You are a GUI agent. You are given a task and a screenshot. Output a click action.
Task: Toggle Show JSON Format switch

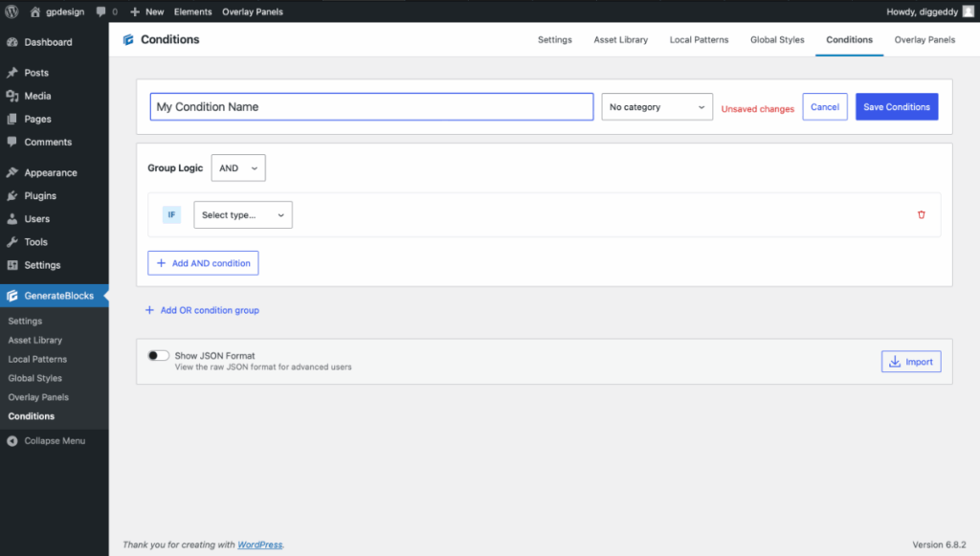[158, 355]
